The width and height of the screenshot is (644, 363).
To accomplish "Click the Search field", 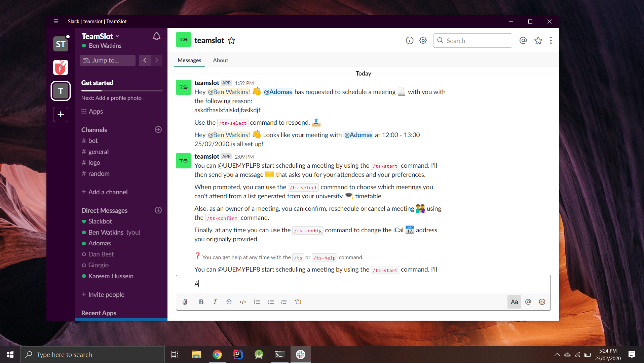I will click(472, 41).
